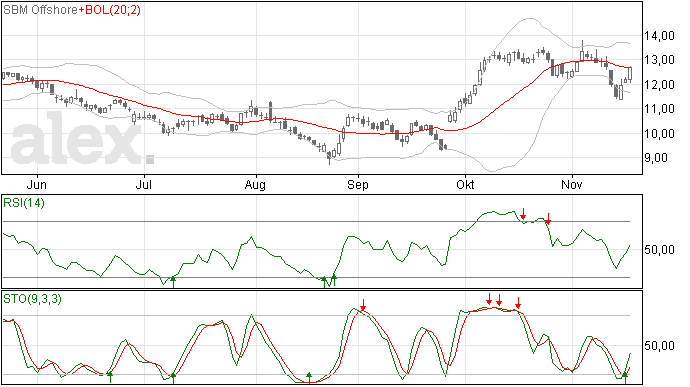The width and height of the screenshot is (690, 387).
Task: Click the 9,00 price axis label
Action: (656, 158)
